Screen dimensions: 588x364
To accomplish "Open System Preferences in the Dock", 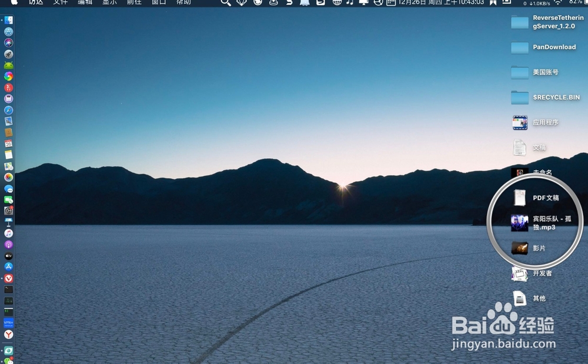I will pyautogui.click(x=9, y=211).
